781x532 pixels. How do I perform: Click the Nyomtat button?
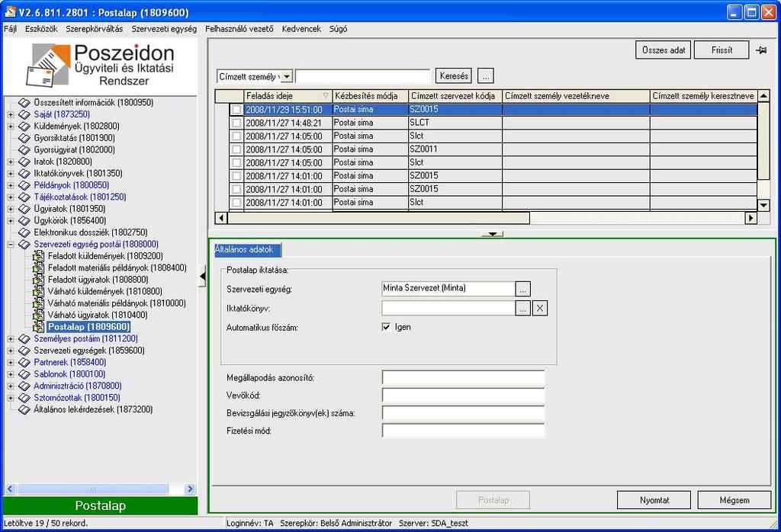pyautogui.click(x=654, y=500)
